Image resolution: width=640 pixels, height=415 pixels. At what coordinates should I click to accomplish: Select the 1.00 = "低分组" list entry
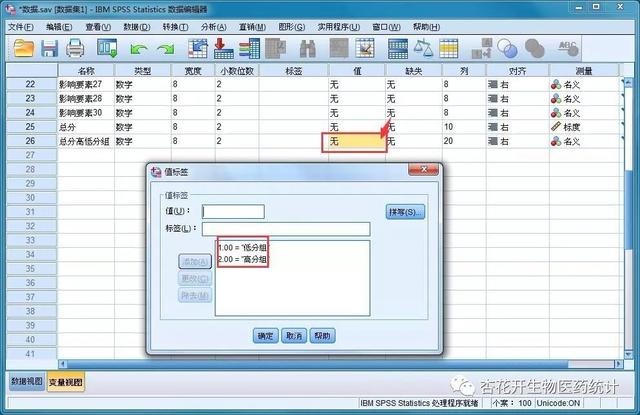243,248
